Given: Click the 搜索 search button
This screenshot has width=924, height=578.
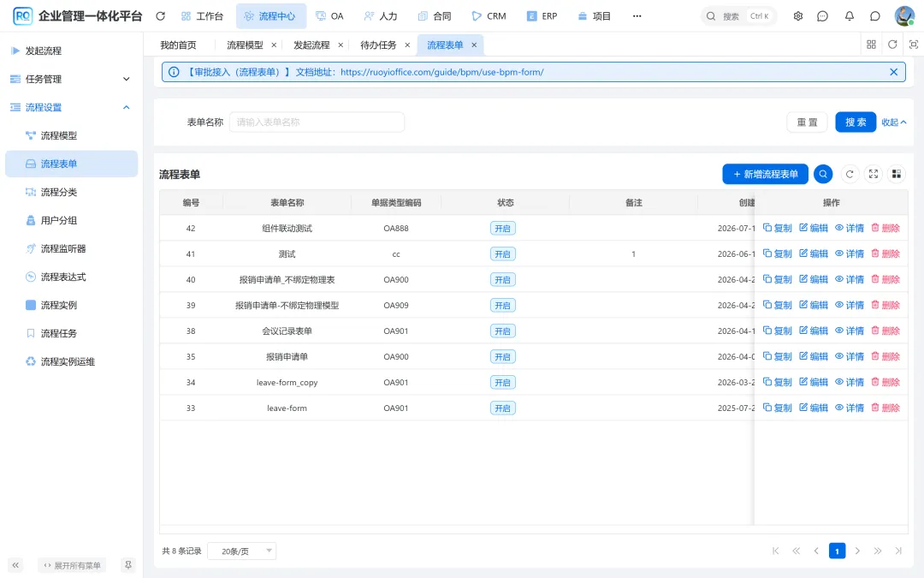Looking at the screenshot, I should pos(856,122).
